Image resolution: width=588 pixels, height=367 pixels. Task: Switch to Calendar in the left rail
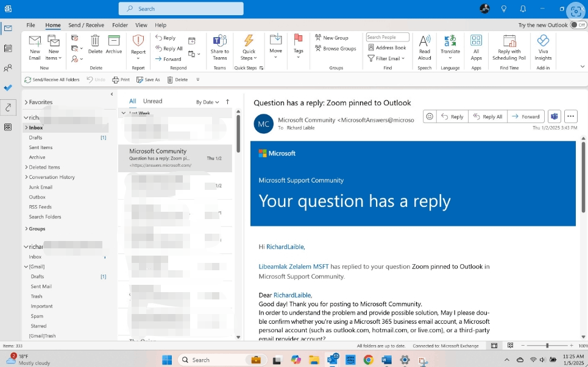(x=8, y=48)
